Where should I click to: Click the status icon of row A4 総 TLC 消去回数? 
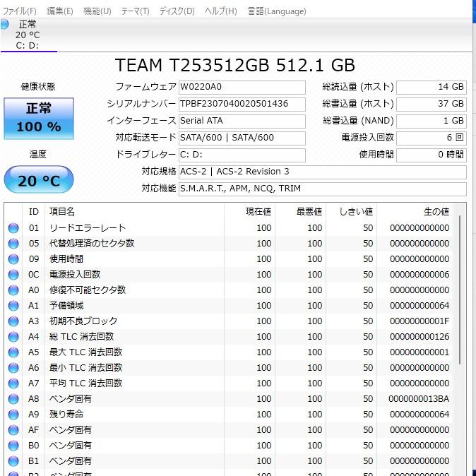(13, 337)
